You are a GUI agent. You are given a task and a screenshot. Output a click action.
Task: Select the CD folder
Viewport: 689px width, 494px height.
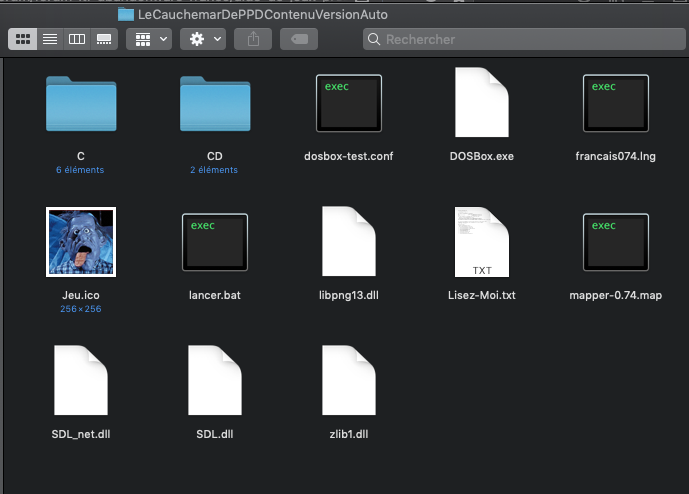(215, 104)
